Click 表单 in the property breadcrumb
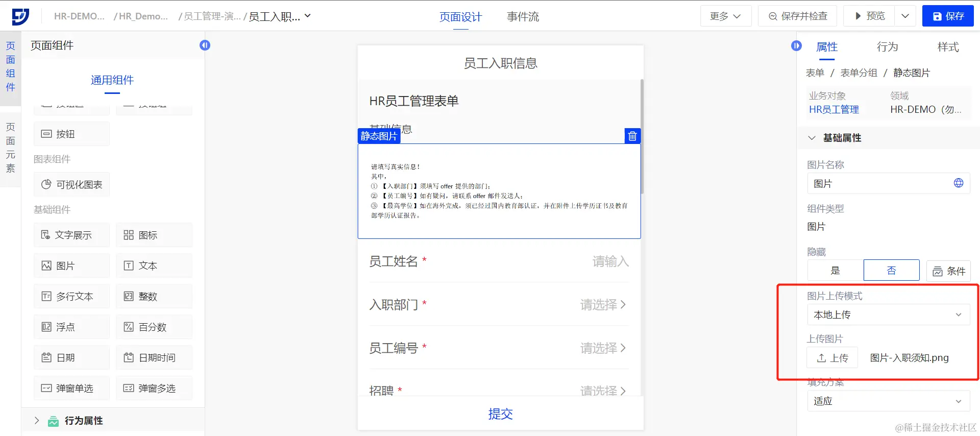This screenshot has width=980, height=436. coord(815,73)
